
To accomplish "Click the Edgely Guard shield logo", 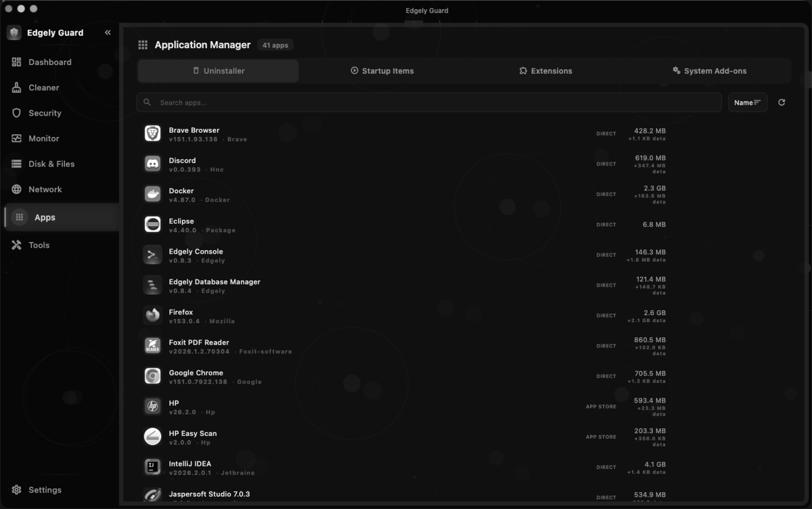I will (x=14, y=33).
